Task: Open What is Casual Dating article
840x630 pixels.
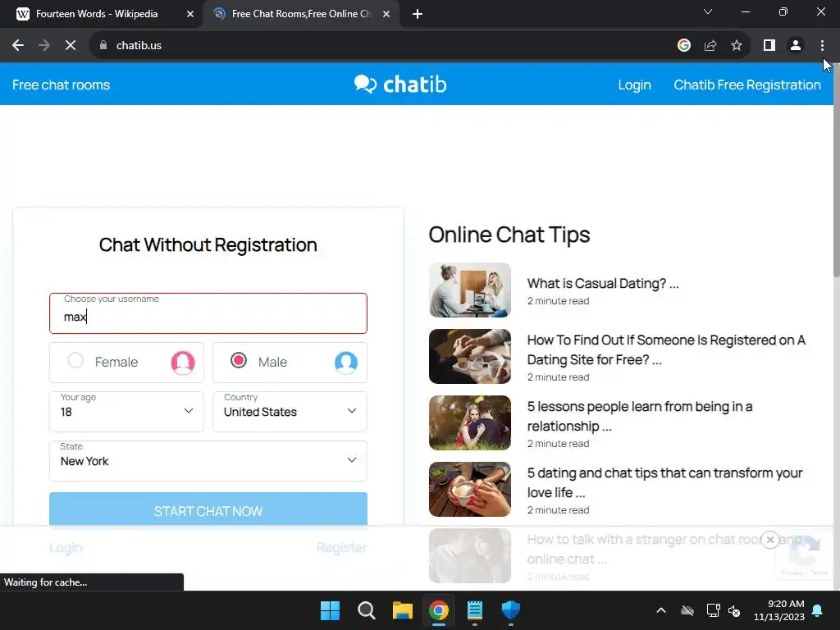Action: pos(603,283)
